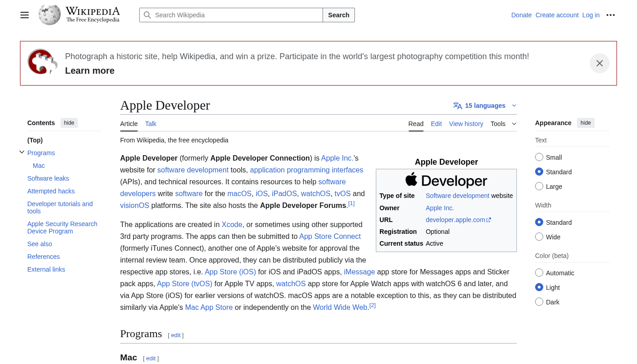Click the Wikipedia globe logo

pyautogui.click(x=49, y=15)
